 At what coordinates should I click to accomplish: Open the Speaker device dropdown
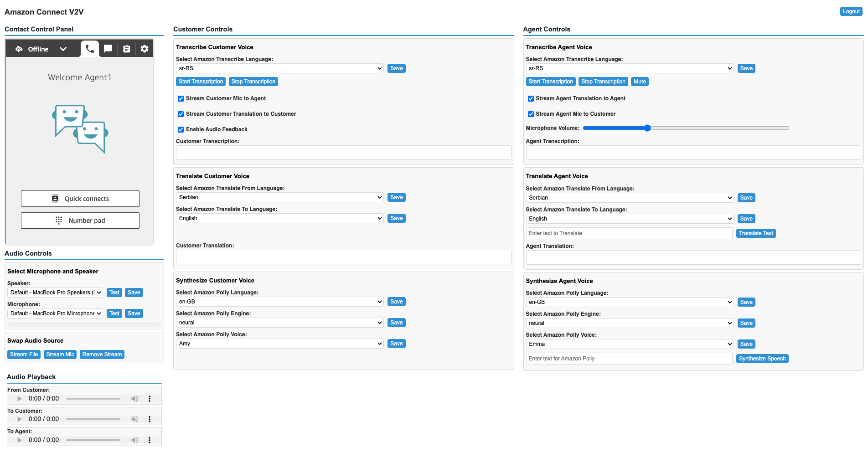click(x=55, y=293)
